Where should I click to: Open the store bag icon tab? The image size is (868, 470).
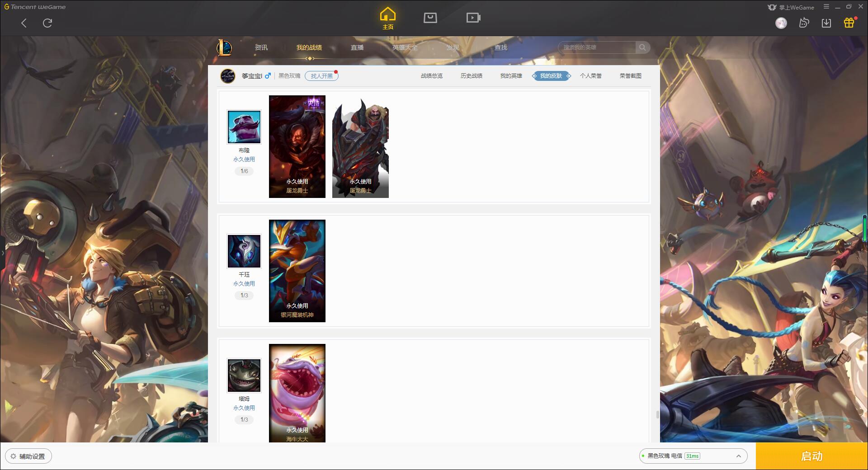pos(430,18)
